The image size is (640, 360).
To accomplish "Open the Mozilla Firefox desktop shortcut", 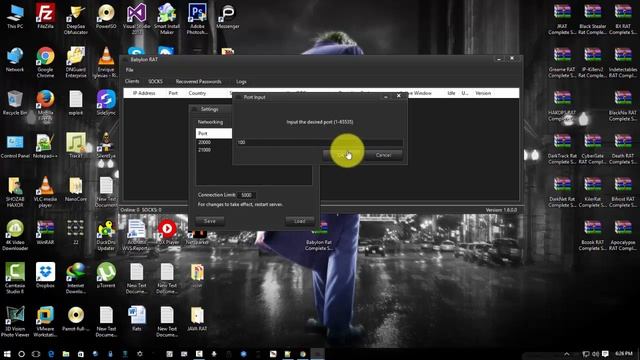I will click(x=45, y=105).
